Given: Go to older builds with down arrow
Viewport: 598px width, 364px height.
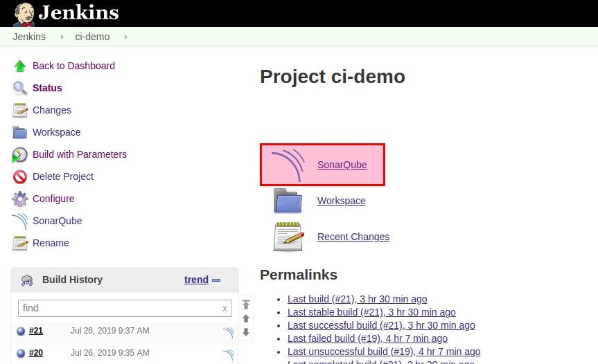Looking at the screenshot, I should [x=246, y=332].
